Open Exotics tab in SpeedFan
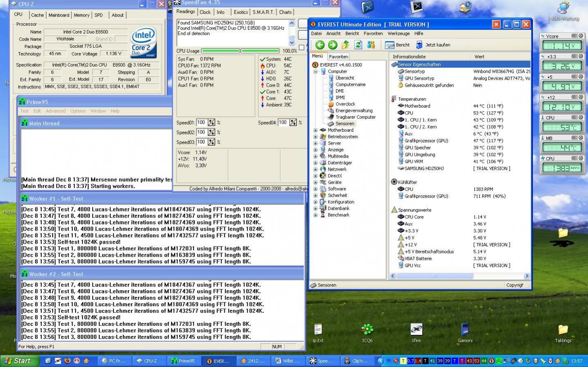 241,12
